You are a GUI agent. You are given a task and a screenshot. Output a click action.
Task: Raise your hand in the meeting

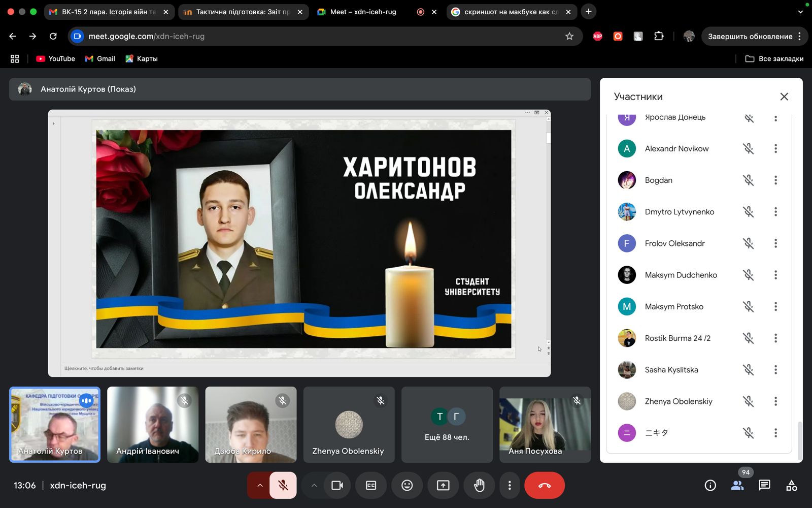click(479, 485)
